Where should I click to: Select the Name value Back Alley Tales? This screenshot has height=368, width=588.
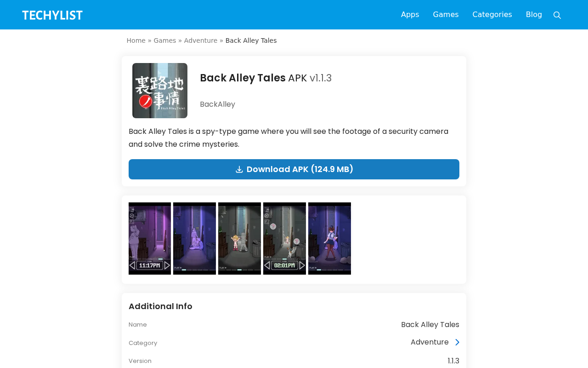click(x=430, y=325)
